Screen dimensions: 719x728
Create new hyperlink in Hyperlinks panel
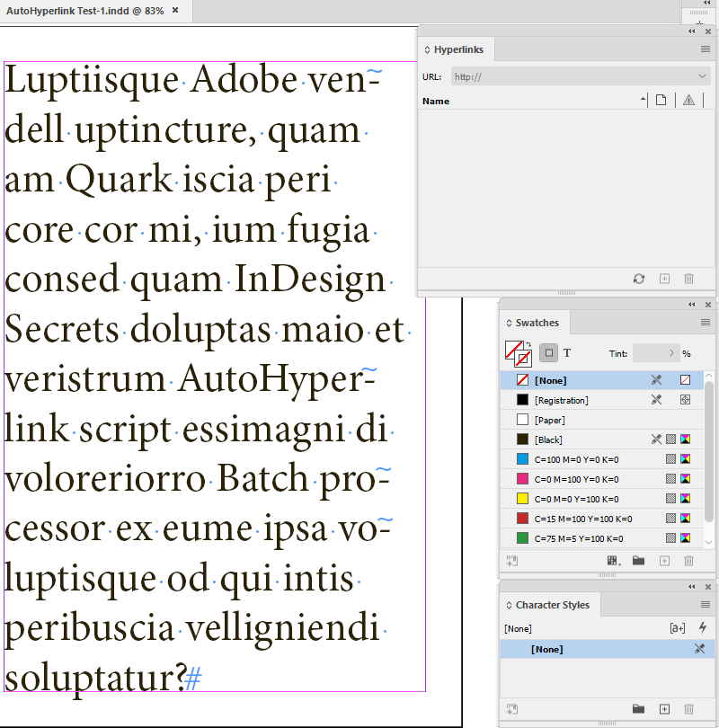coord(664,279)
